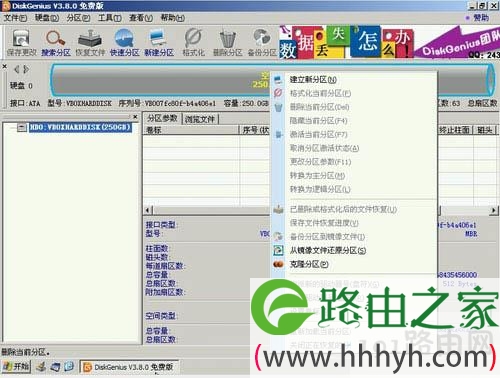Close the left disk tree panel
The height and width of the screenshot is (378, 500).
(x=135, y=117)
